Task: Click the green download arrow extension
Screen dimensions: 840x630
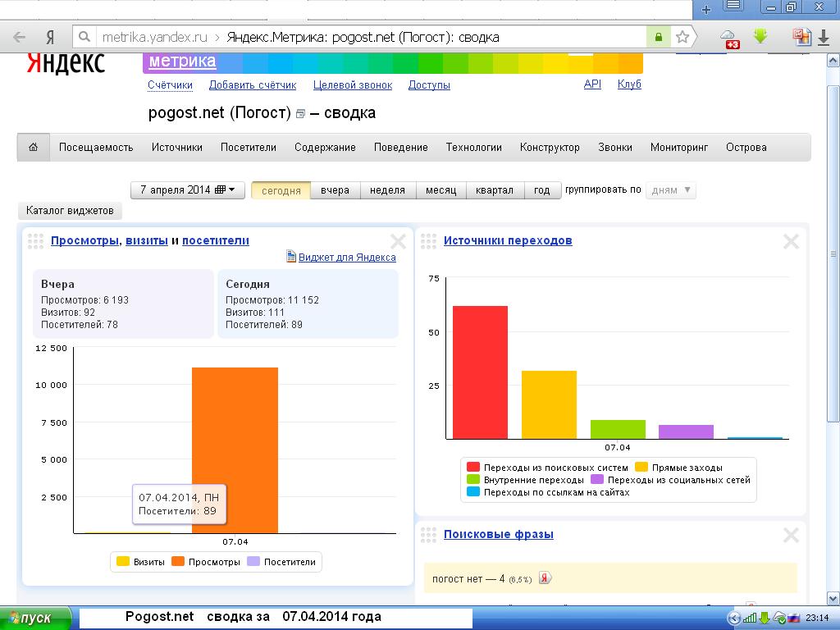Action: 760,36
